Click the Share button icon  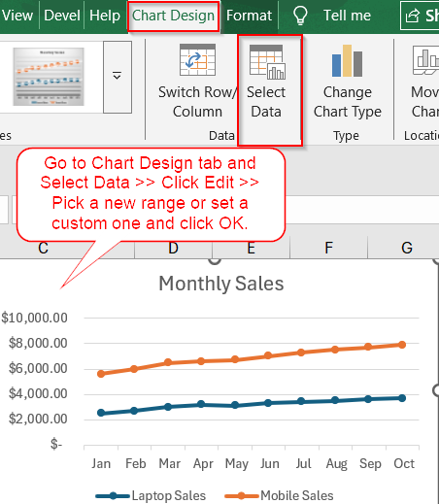click(x=413, y=16)
